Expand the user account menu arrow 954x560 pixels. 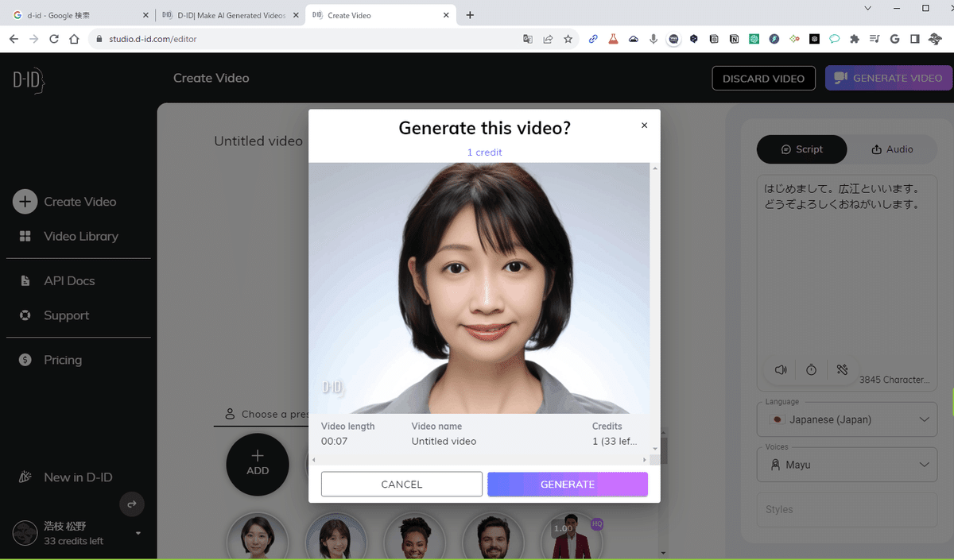[x=138, y=533]
